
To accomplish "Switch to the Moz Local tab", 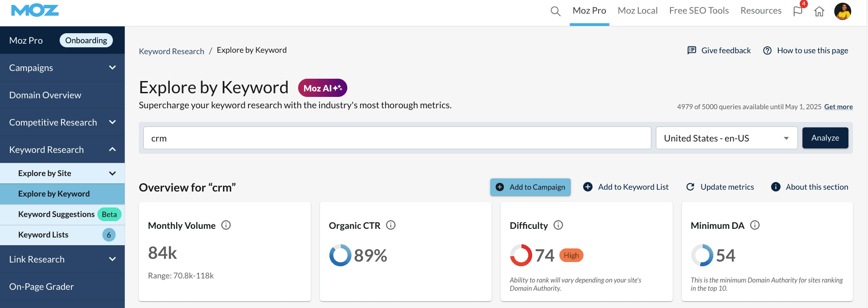I will coord(637,11).
